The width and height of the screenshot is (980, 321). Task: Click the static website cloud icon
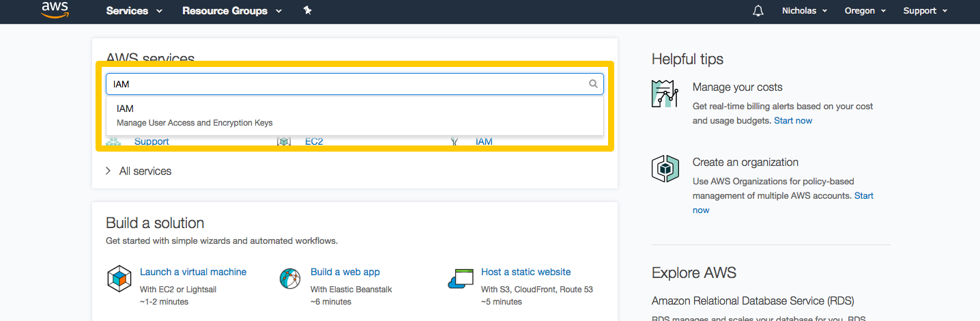[x=461, y=278]
